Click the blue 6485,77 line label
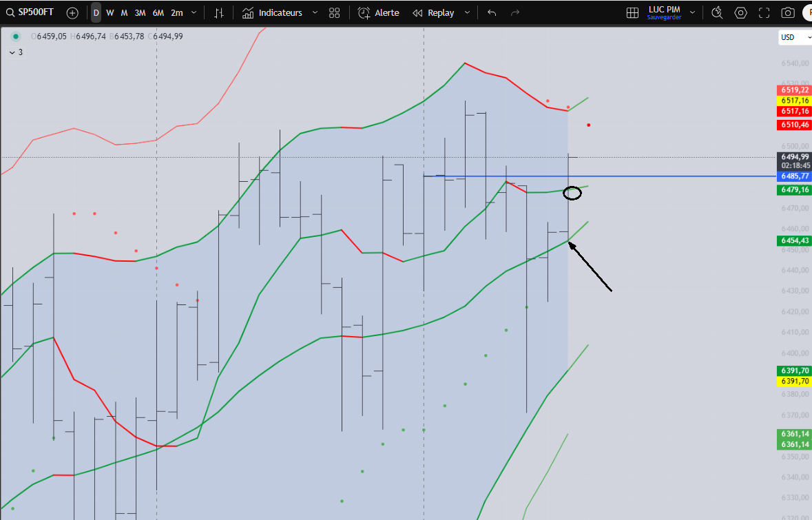The width and height of the screenshot is (812, 520). coord(795,176)
